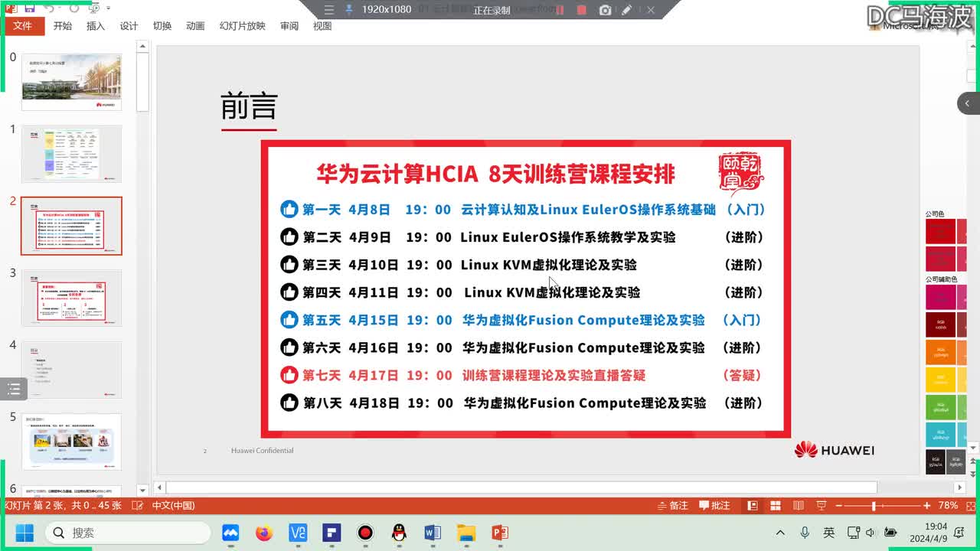The width and height of the screenshot is (980, 551).
Task: Click the cyan swatch under 公司辅助色
Action: (940, 435)
